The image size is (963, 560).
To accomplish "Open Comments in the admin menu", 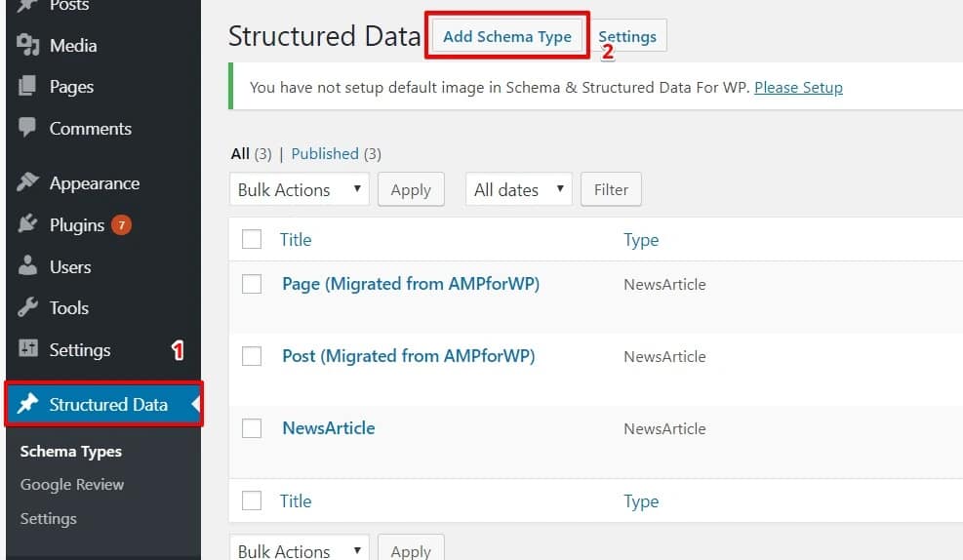I will click(91, 129).
